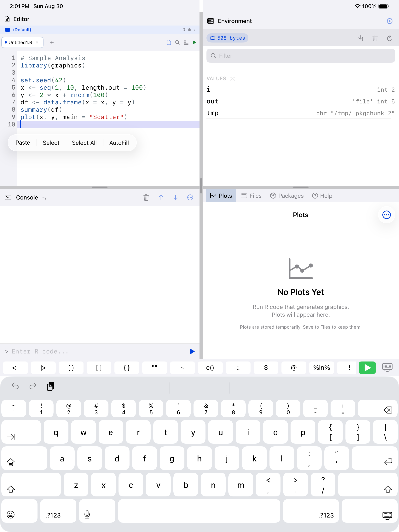399x532 pixels.
Task: Close the Untitled1.R tab
Action: point(37,42)
